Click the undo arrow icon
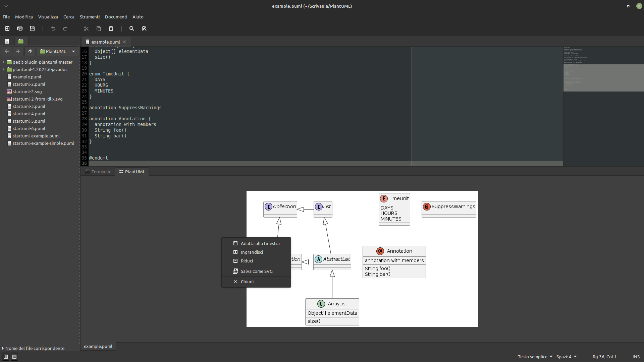Screen dimensions: 644x362 (x=53, y=28)
